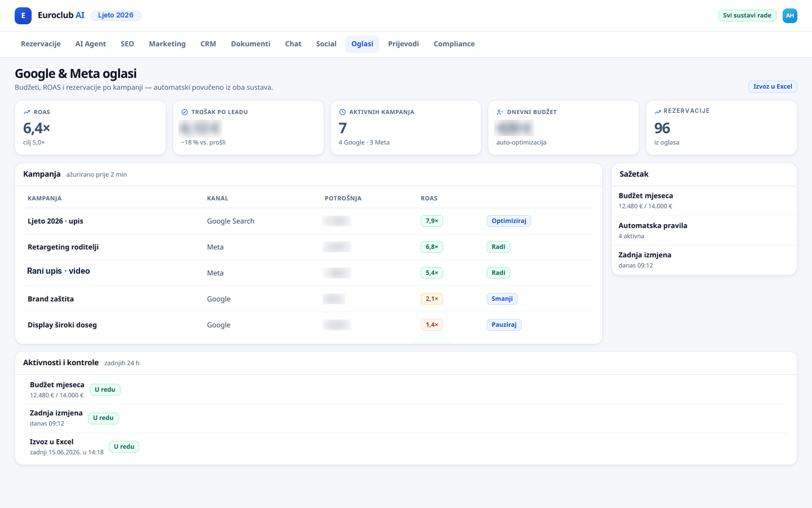Click the KANAL column header
This screenshot has width=812, height=508.
point(218,199)
